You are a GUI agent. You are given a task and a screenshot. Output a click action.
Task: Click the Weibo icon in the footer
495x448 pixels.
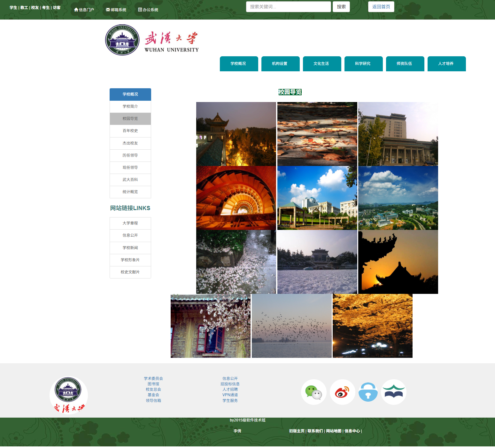coord(342,392)
